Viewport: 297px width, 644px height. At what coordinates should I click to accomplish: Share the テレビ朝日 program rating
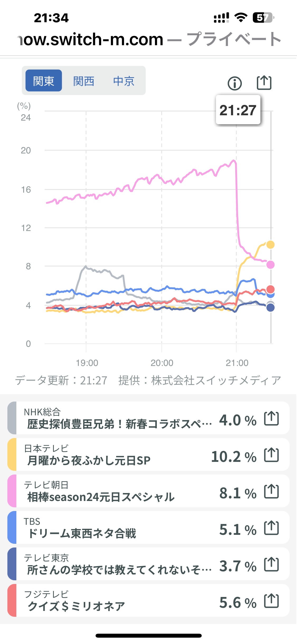pos(271,491)
